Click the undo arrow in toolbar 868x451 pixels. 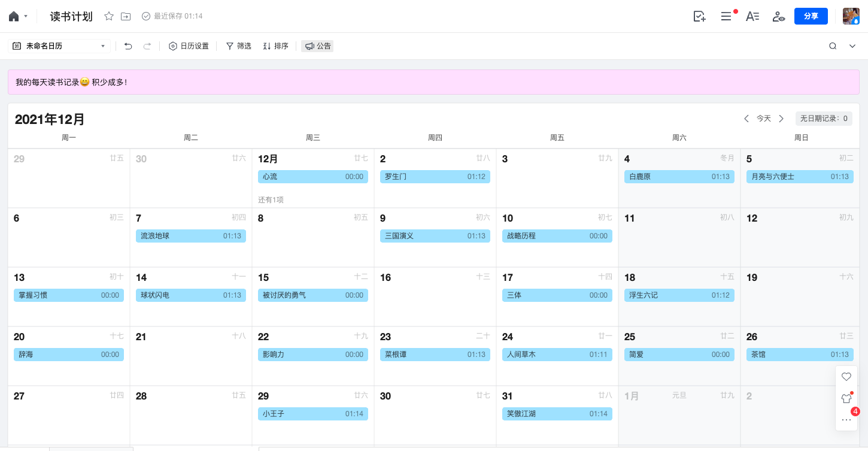128,46
